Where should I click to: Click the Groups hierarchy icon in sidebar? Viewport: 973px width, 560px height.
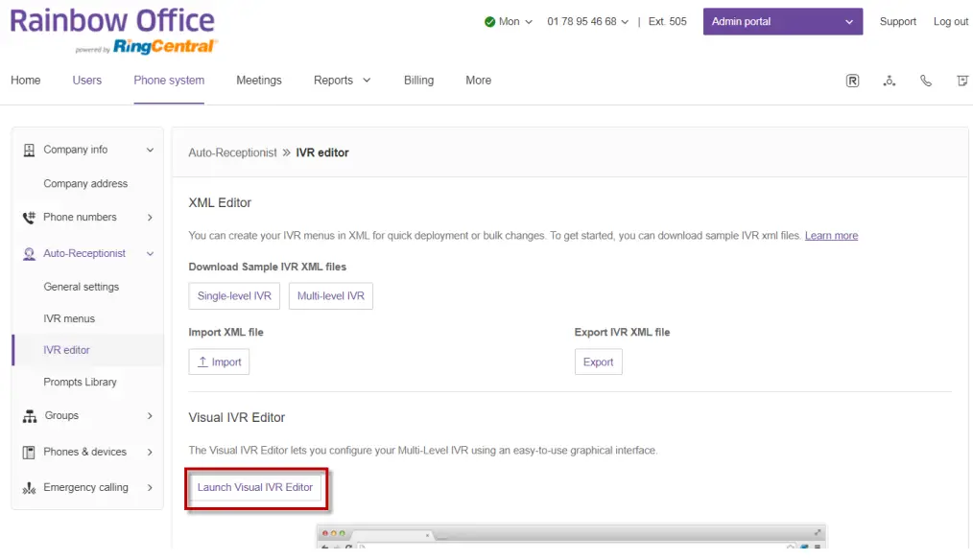click(x=29, y=416)
